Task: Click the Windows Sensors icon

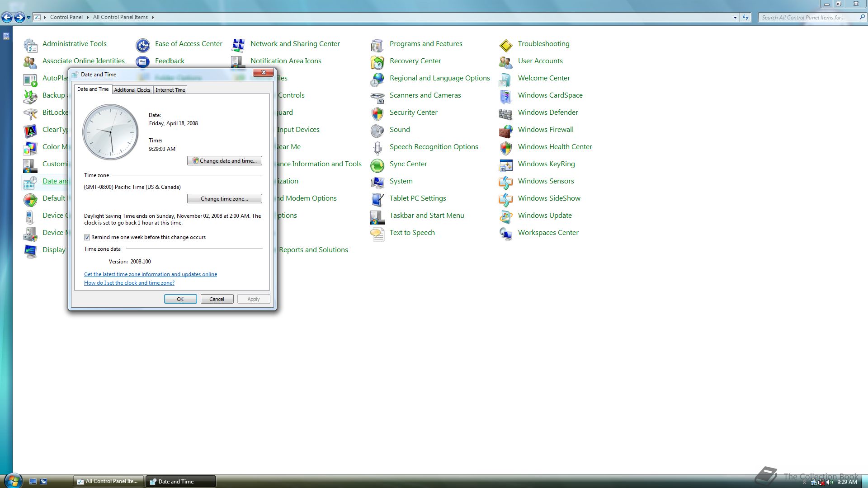Action: (x=506, y=182)
